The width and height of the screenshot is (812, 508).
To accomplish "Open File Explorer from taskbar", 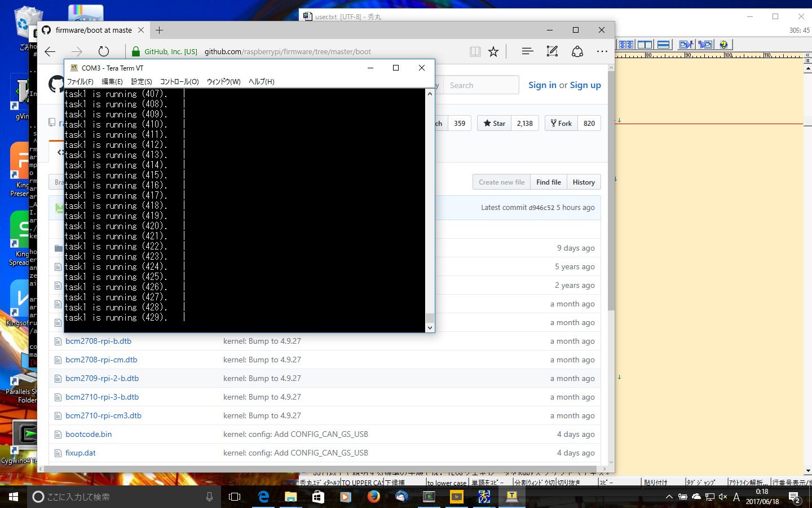I will [x=290, y=497].
